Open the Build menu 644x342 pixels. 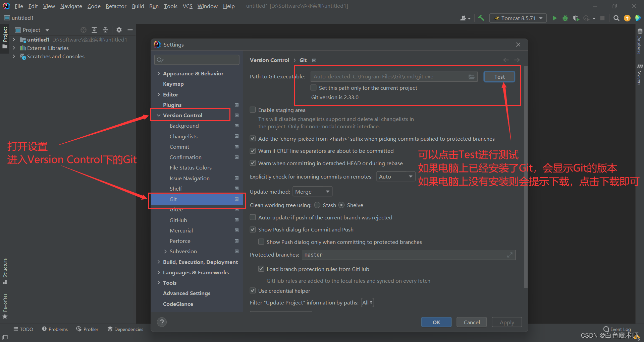(x=138, y=6)
